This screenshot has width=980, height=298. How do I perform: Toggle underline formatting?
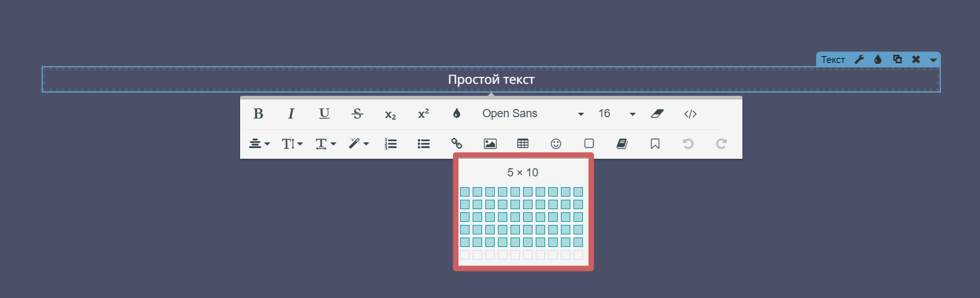(x=324, y=114)
